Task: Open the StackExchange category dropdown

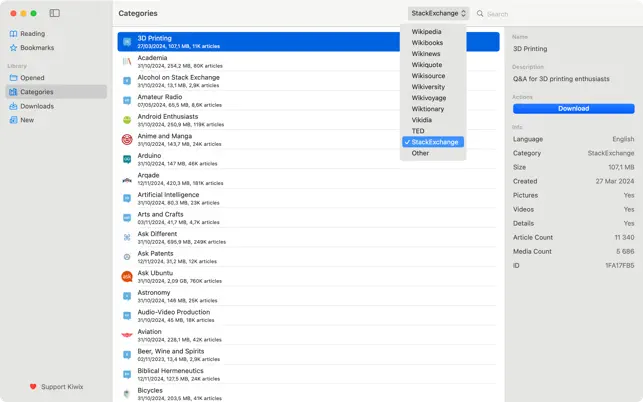Action: pos(438,13)
